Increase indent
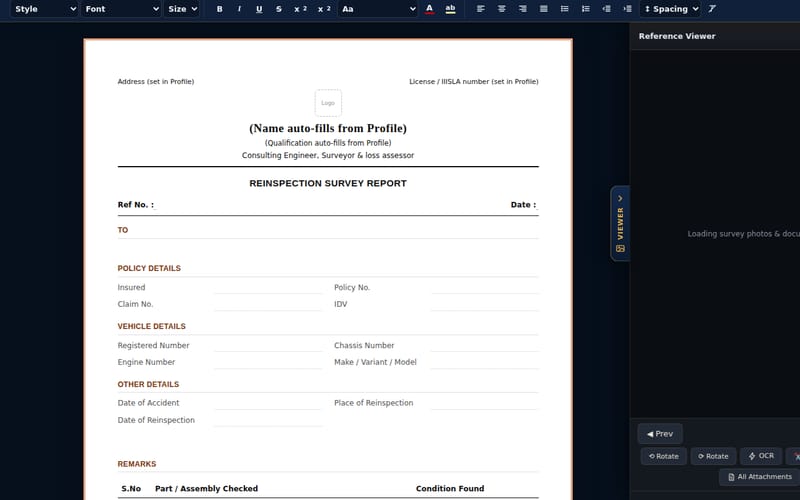Image resolution: width=800 pixels, height=500 pixels. pyautogui.click(x=628, y=9)
